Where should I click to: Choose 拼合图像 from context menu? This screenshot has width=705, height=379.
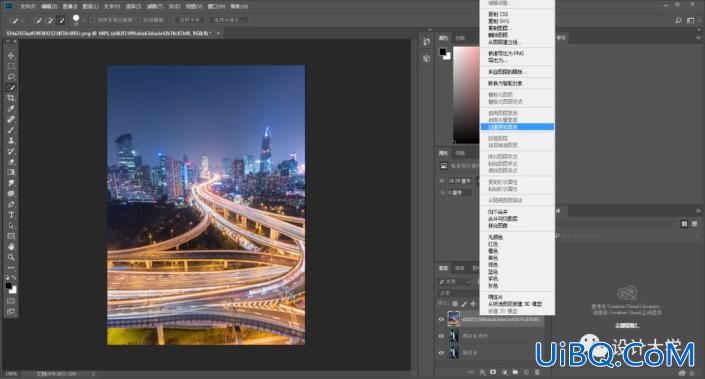517,226
